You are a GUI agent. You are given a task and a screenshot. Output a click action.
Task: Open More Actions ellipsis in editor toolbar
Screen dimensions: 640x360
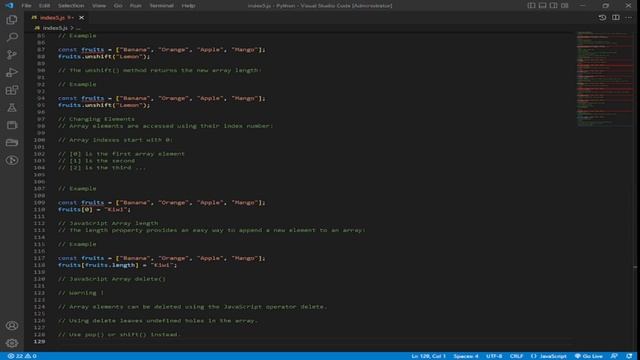click(629, 18)
